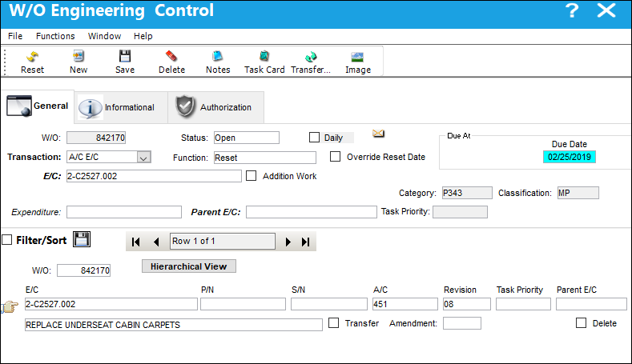Switch to the General tab
This screenshot has width=632, height=364.
click(38, 106)
